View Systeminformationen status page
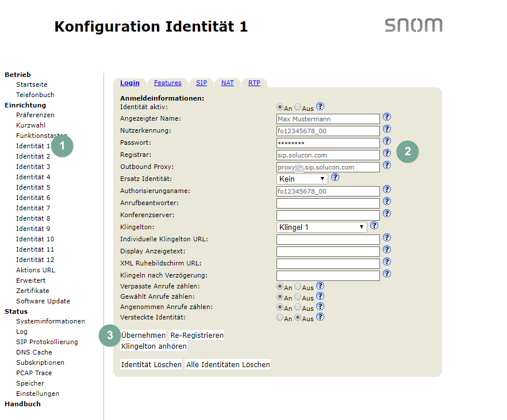Image resolution: width=507 pixels, height=420 pixels. (51, 321)
